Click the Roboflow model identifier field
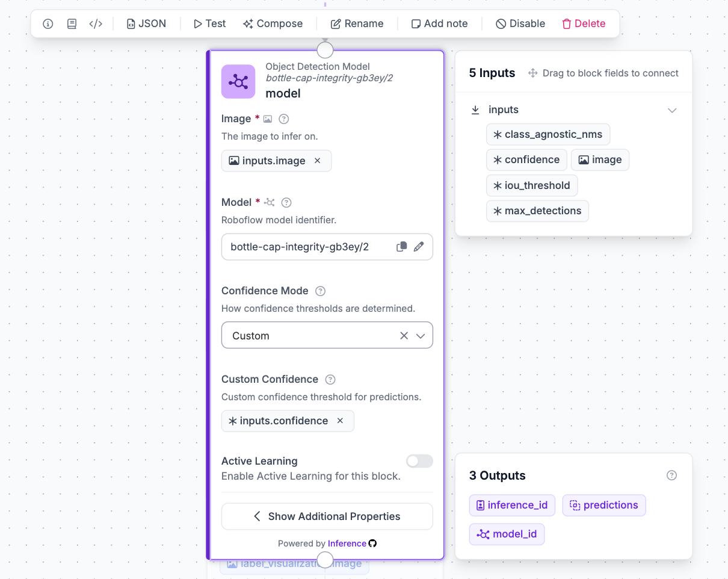Image resolution: width=728 pixels, height=579 pixels. (x=327, y=247)
